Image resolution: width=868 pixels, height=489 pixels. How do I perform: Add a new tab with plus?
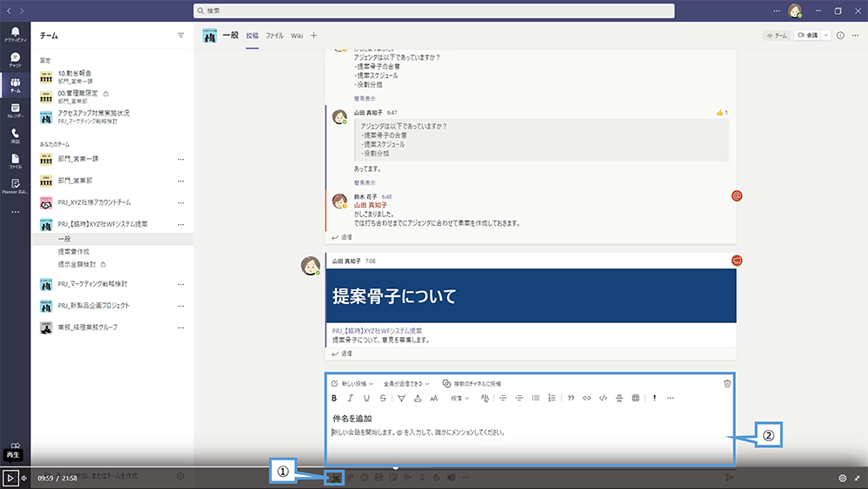(x=314, y=36)
